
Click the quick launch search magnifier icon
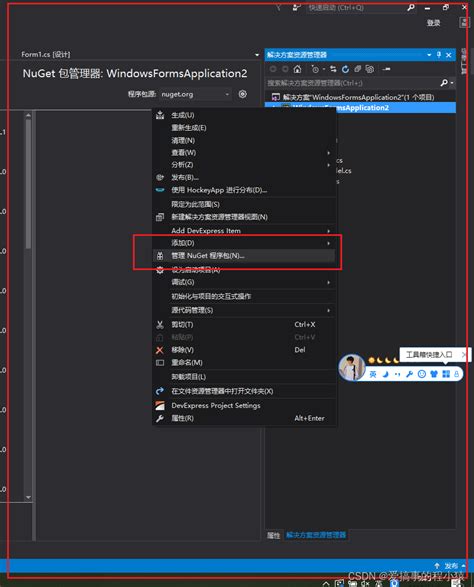click(x=411, y=7)
